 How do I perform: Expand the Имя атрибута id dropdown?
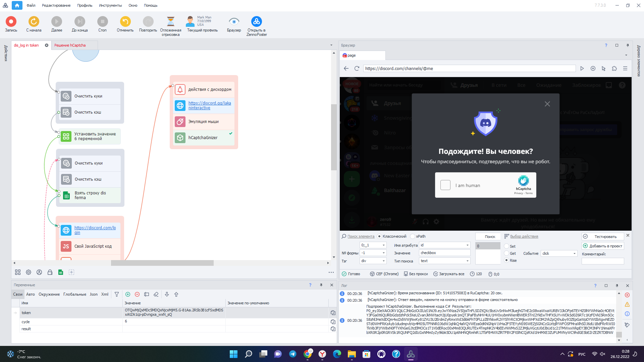click(468, 245)
